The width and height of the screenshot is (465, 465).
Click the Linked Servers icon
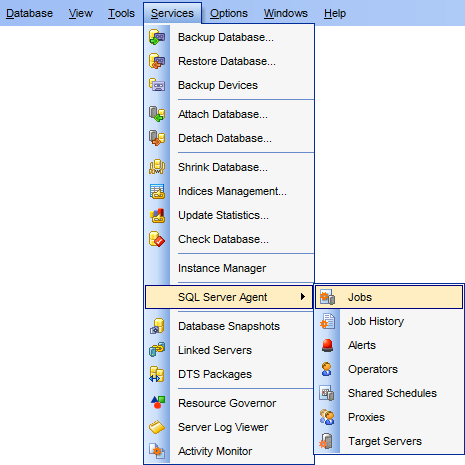click(157, 350)
